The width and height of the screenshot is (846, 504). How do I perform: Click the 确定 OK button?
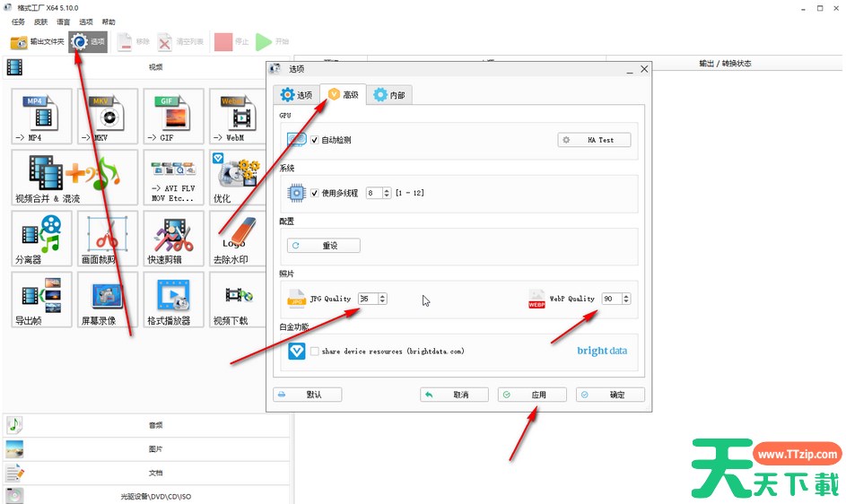click(610, 395)
